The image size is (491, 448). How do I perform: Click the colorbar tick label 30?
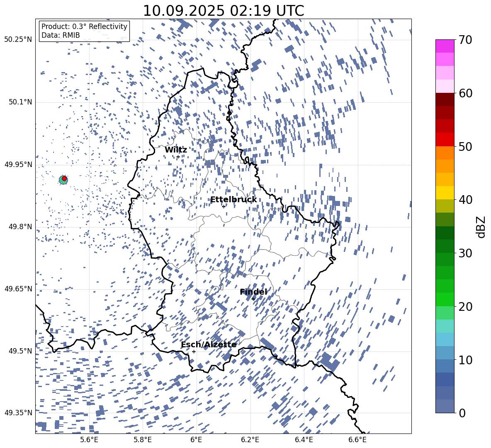[x=466, y=253]
